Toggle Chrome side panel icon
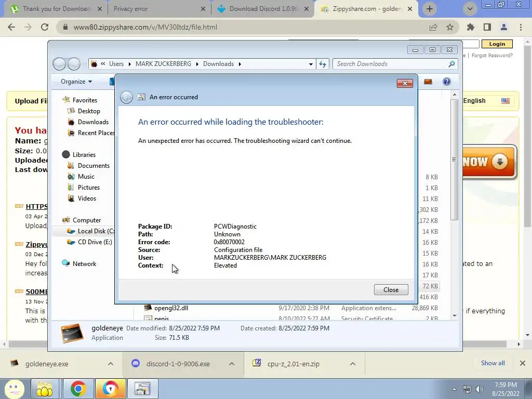 (487, 27)
